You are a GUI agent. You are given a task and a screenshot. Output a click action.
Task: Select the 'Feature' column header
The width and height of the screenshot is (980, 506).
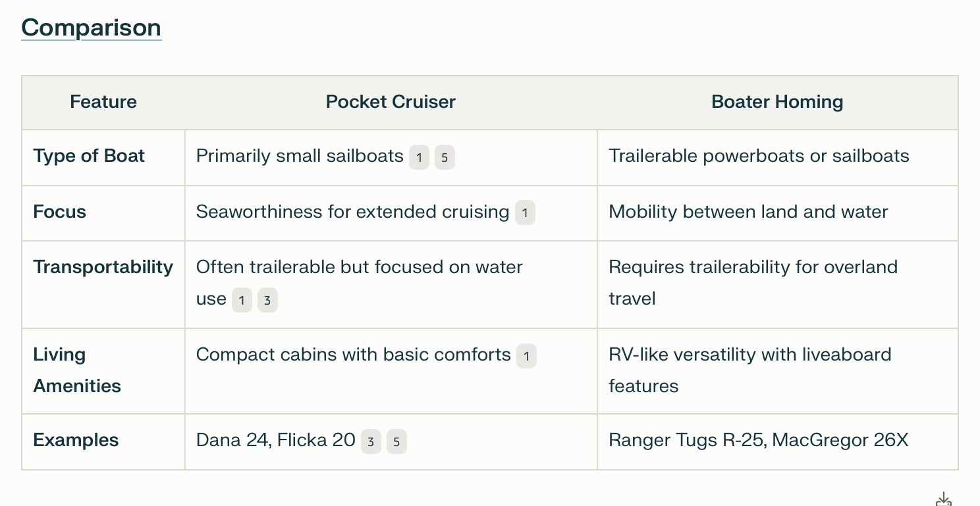point(103,102)
